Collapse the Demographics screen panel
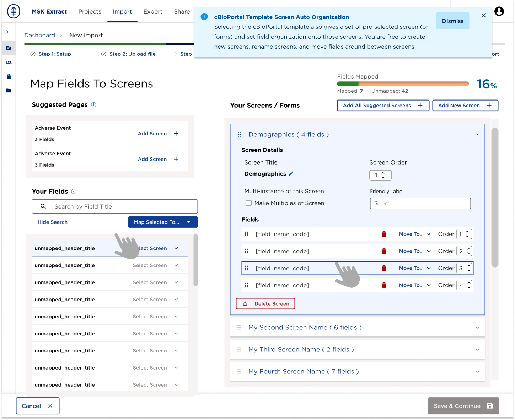This screenshot has height=420, width=515. (x=476, y=135)
